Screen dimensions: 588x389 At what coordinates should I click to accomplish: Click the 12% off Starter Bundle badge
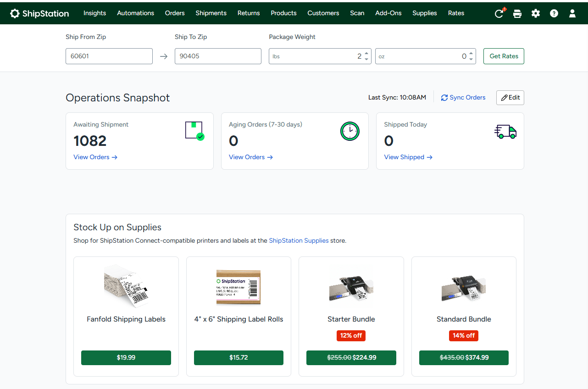click(x=351, y=335)
